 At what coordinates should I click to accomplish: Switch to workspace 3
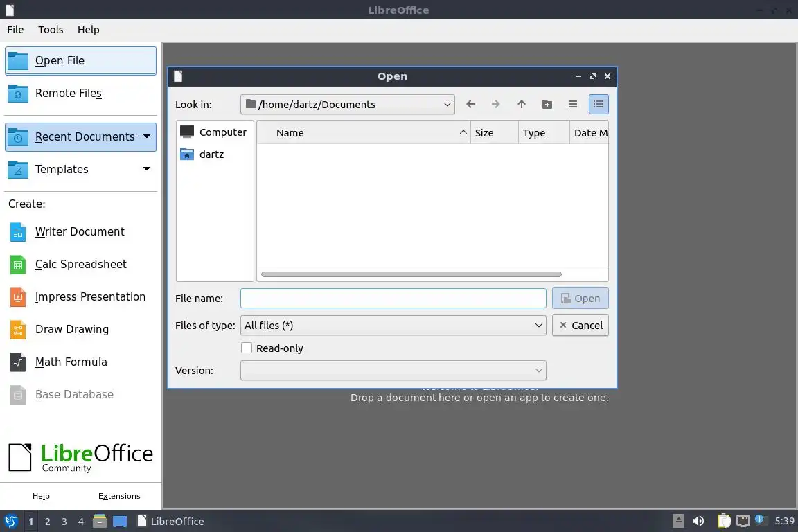tap(64, 522)
